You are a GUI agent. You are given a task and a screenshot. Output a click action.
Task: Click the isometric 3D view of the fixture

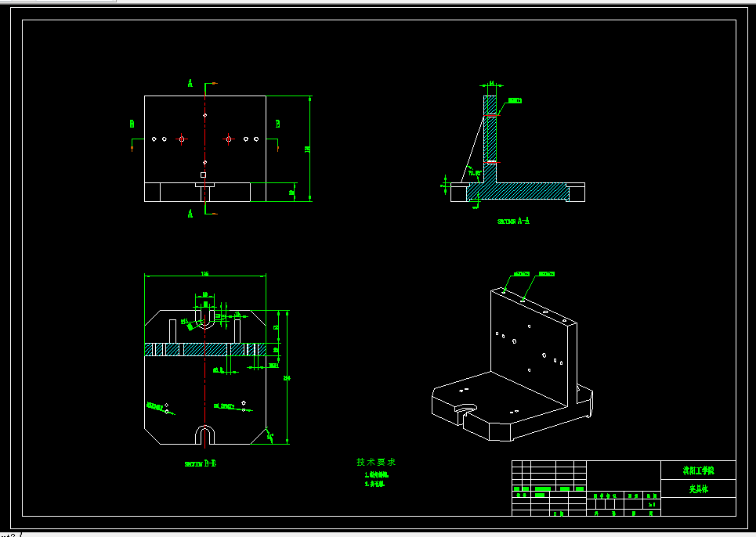tap(512, 364)
